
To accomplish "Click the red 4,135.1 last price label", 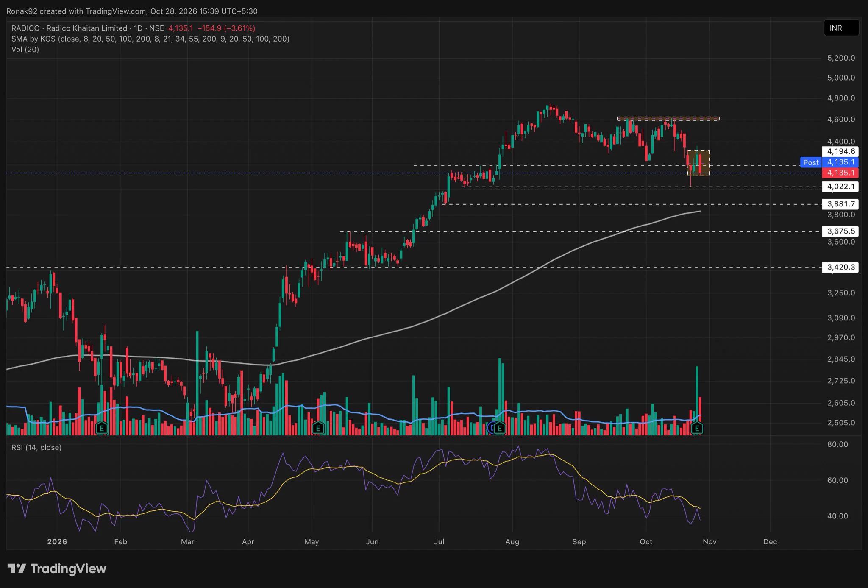I will click(840, 173).
